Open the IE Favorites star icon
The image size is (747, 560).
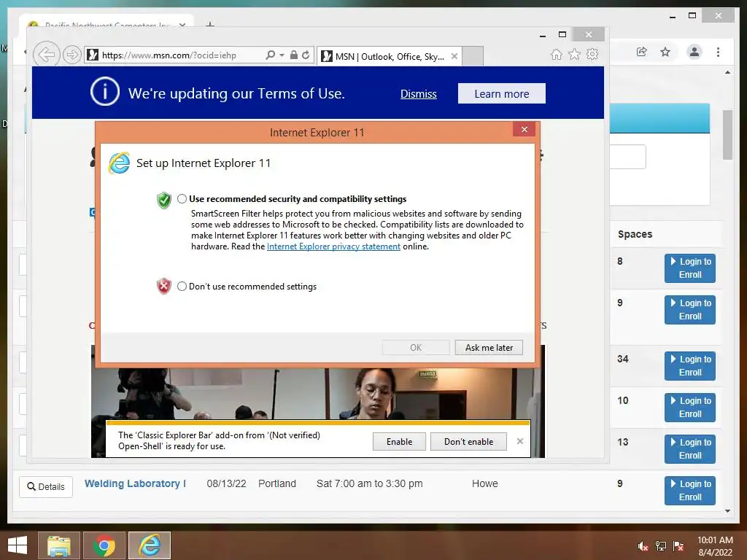click(x=575, y=54)
